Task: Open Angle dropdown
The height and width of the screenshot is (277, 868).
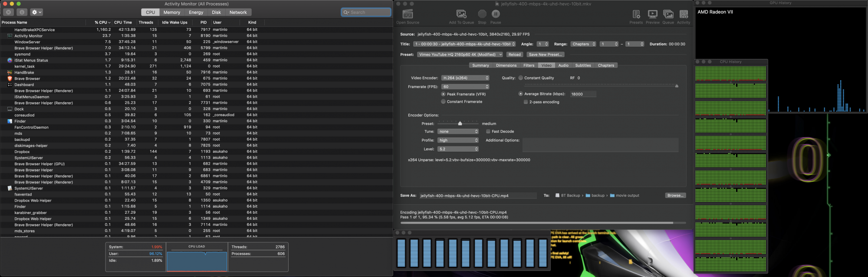Action: pos(543,44)
